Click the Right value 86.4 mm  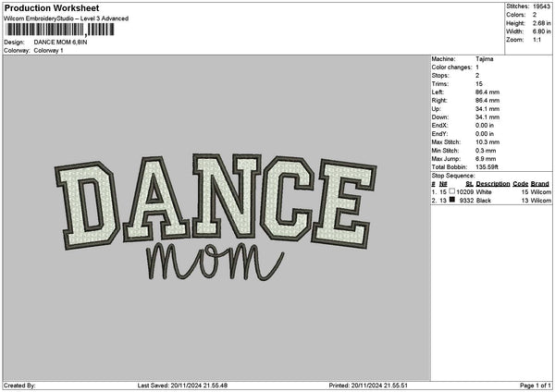click(487, 101)
